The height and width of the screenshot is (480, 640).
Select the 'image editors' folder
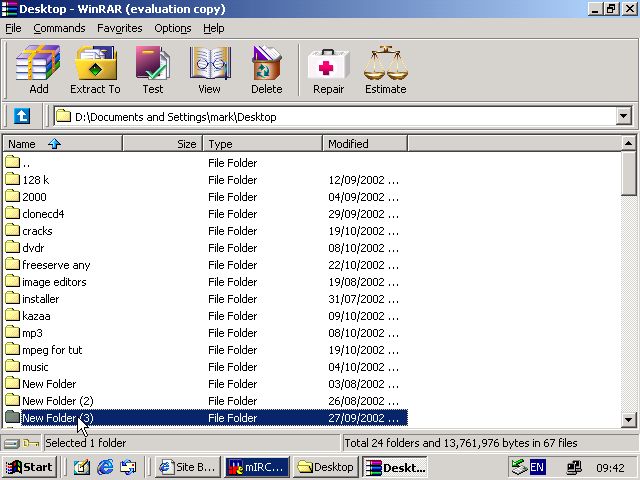tap(54, 282)
